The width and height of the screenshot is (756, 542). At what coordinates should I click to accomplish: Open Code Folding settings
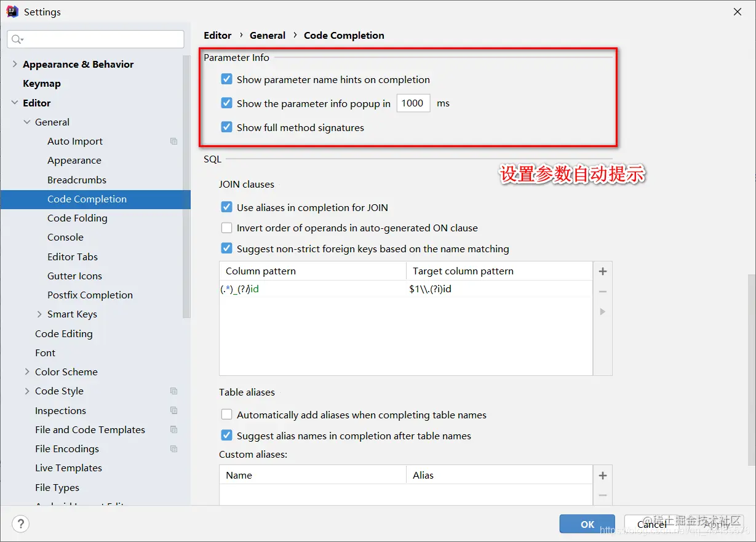pos(78,218)
